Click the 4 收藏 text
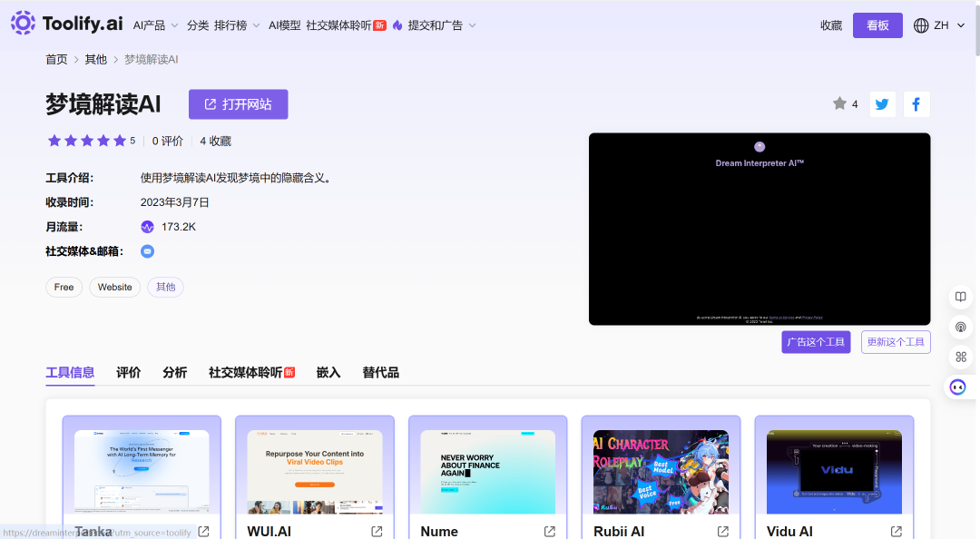980x539 pixels. click(x=216, y=142)
